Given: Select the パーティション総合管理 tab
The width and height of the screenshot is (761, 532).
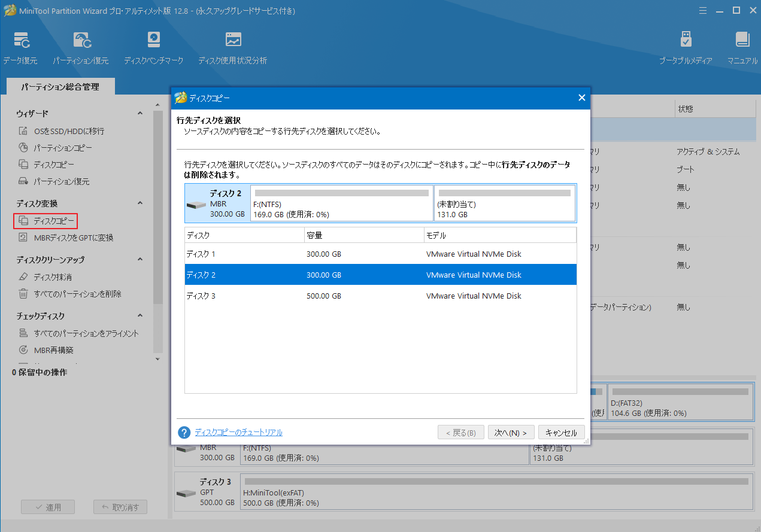Looking at the screenshot, I should 60,87.
